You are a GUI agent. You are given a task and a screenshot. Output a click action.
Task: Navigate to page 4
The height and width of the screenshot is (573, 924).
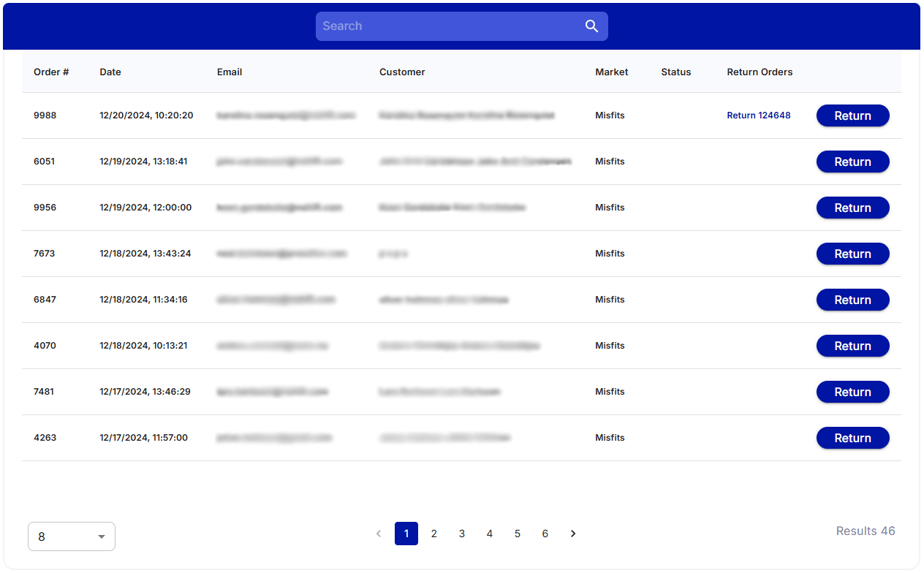tap(490, 534)
